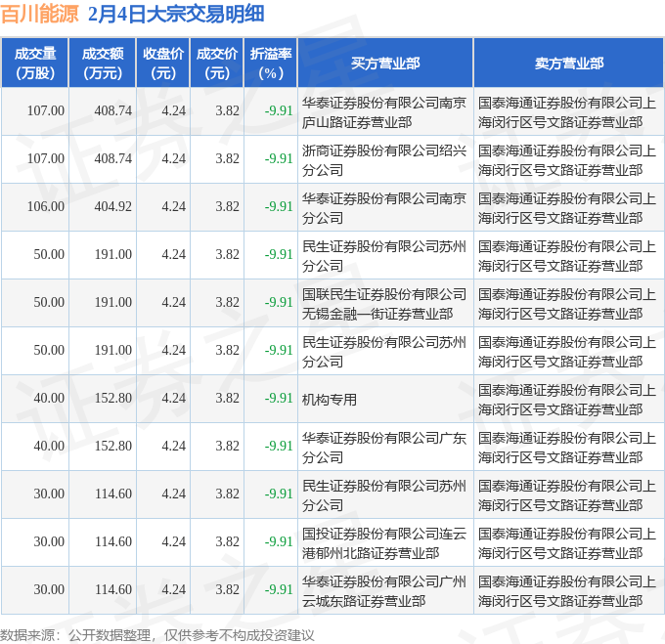The width and height of the screenshot is (665, 644).
Task: Click the 数据来源 disclaimer footer text
Action: point(157,634)
